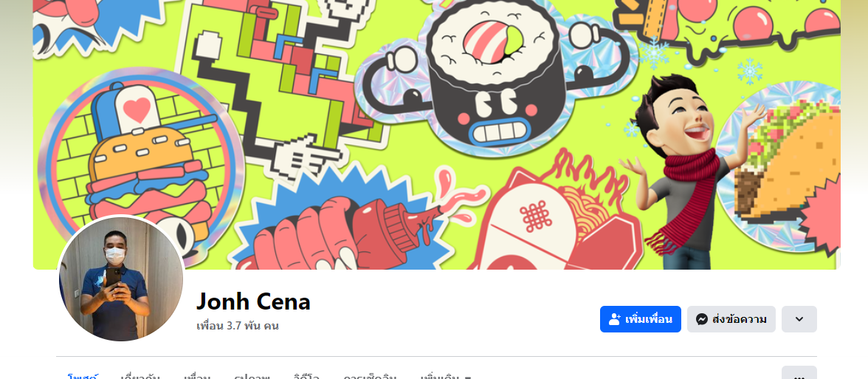Click the Jonh Cena profile name heading

tap(253, 301)
